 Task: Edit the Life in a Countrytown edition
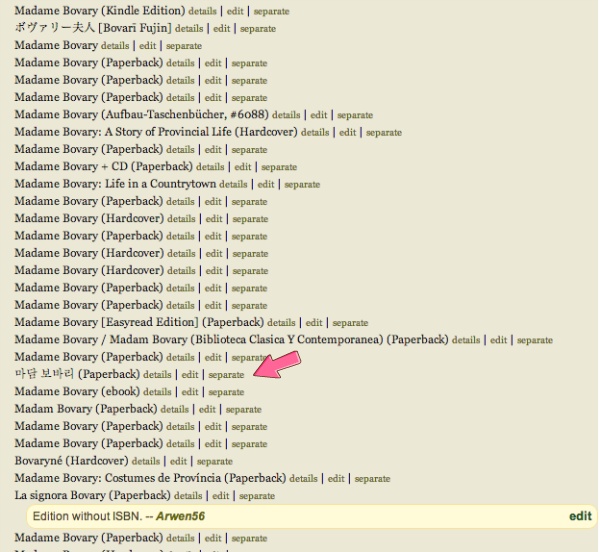266,184
